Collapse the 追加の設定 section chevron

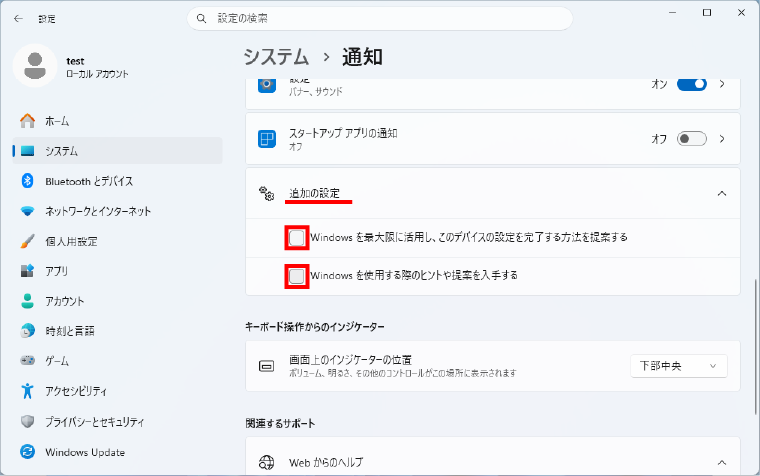coord(722,193)
